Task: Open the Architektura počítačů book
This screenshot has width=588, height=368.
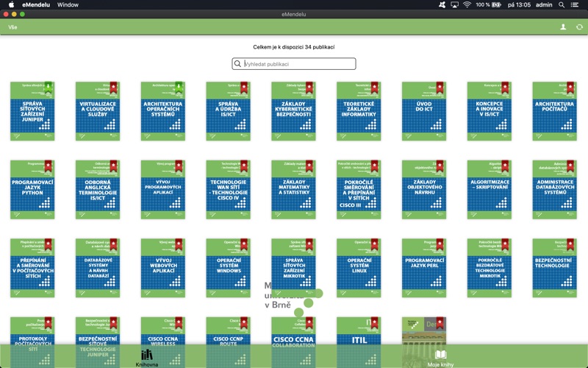Action: [554, 111]
